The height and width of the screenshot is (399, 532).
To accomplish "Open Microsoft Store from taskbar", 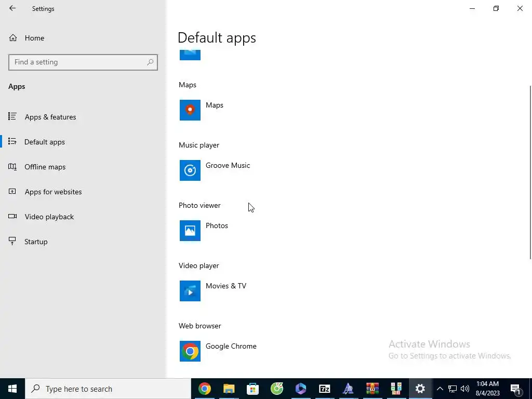I will 252,389.
